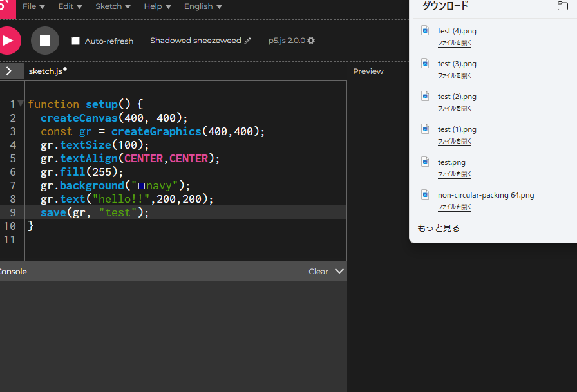
Task: Open the test (1).png file link
Action: 455,141
